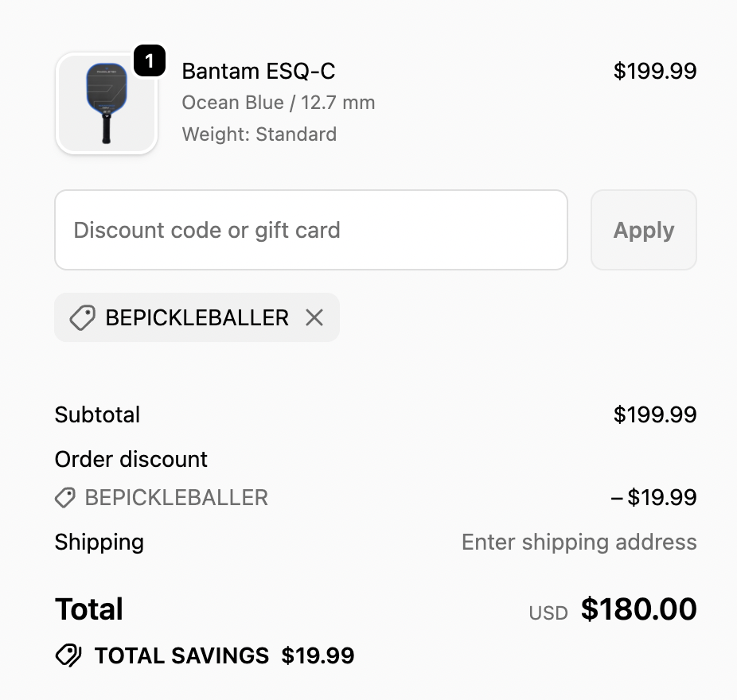Focus the Discount code or gift card field
Screen dimensions: 737x700
pyautogui.click(x=310, y=230)
